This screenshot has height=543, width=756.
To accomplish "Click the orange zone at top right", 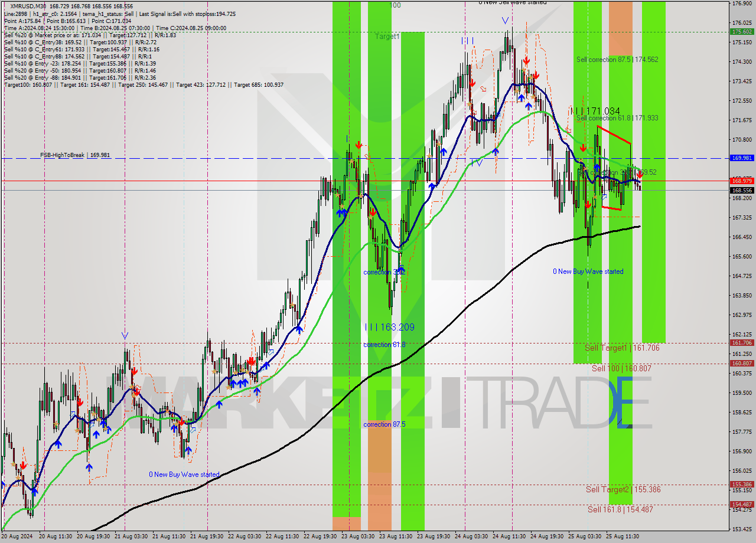I will pos(620,28).
